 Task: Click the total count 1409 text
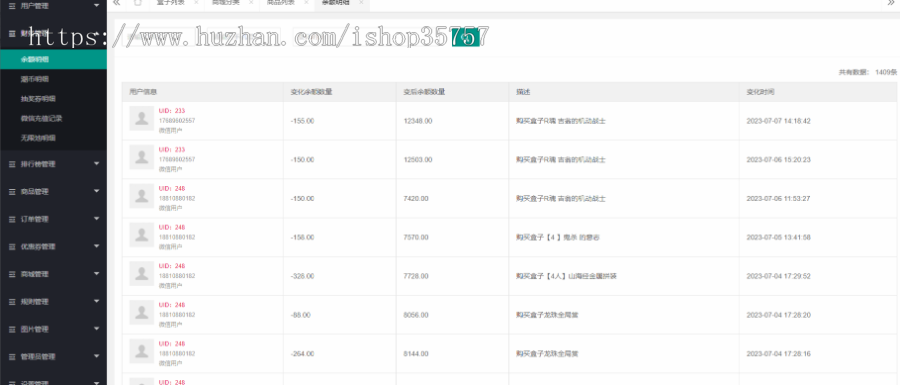[868, 72]
